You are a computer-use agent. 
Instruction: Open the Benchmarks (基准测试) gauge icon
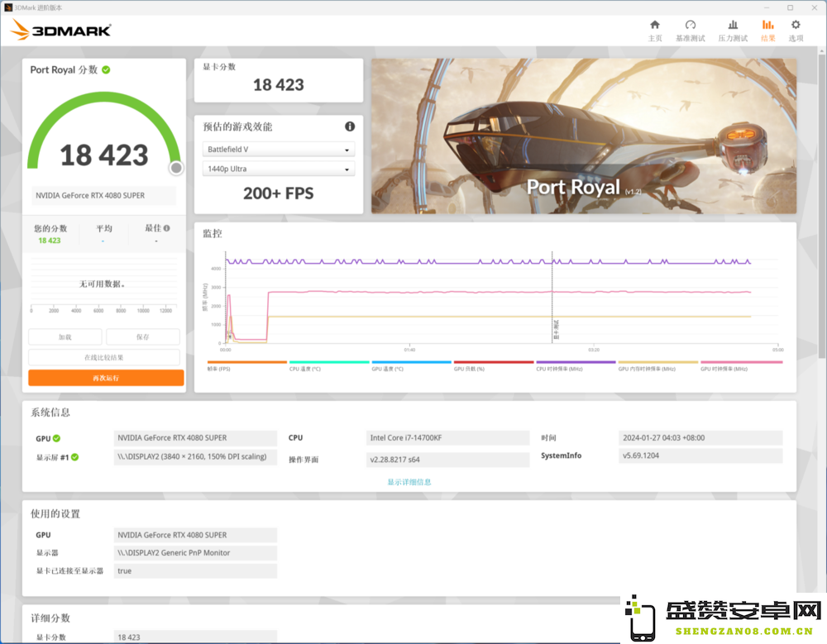click(x=691, y=25)
